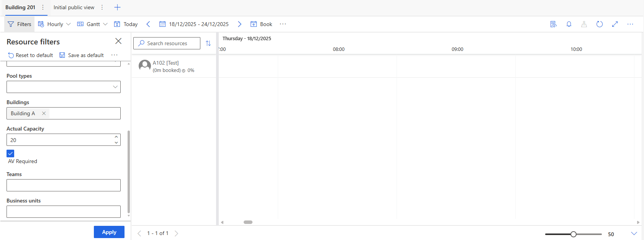
Task: Open the booking alerts bell icon
Action: coord(569,24)
